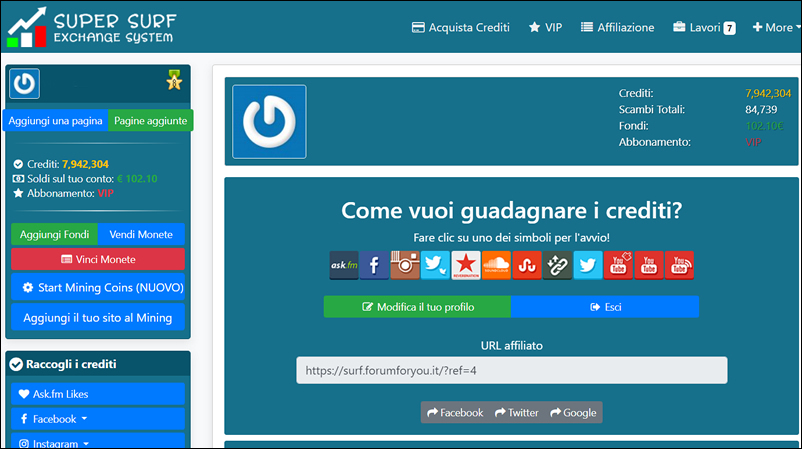Click the gold medal badge in sidebar
This screenshot has height=449, width=802.
[174, 82]
